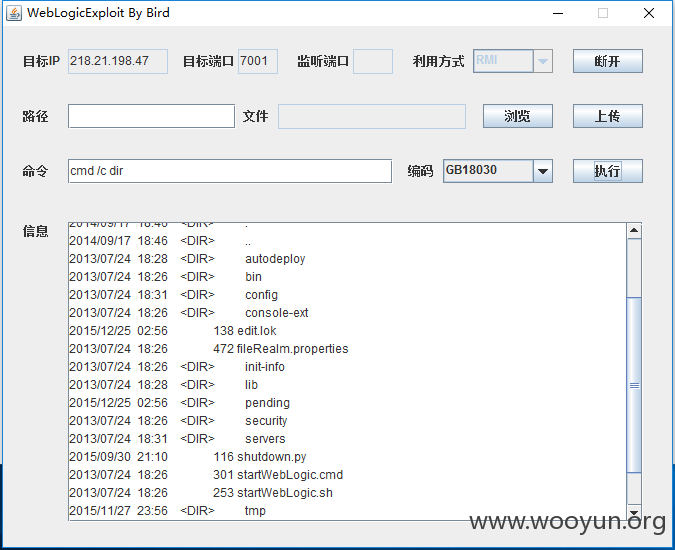
Task: Focus the 目标IP field showing 218.21.198.47
Action: [x=118, y=61]
